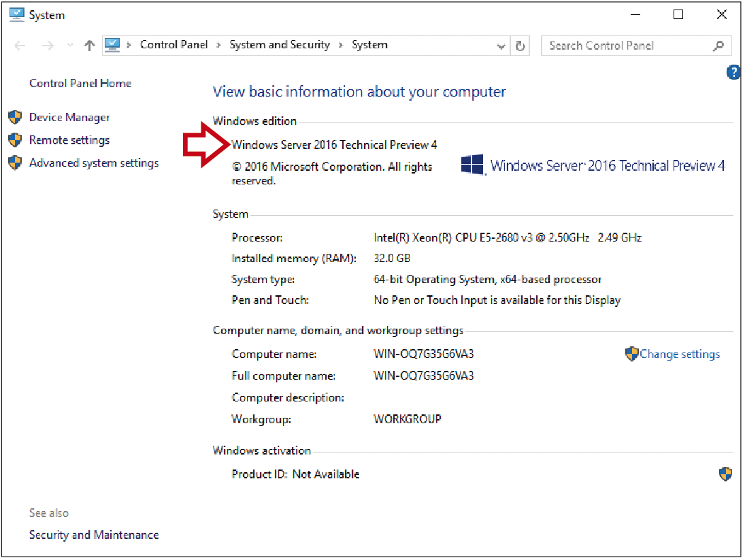Image resolution: width=745 pixels, height=560 pixels.
Task: Open Security and Maintenance link
Action: pyautogui.click(x=94, y=535)
